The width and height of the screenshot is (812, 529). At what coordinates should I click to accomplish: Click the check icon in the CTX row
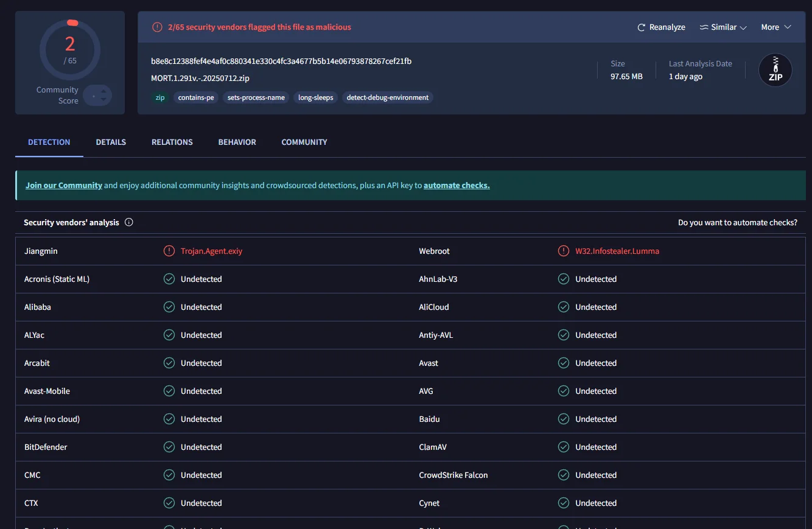coord(169,503)
